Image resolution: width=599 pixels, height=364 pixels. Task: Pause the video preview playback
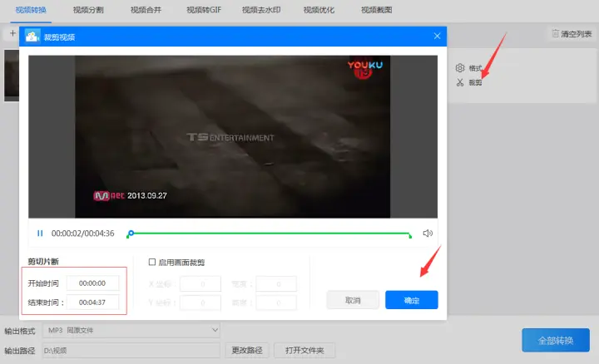[x=40, y=234]
